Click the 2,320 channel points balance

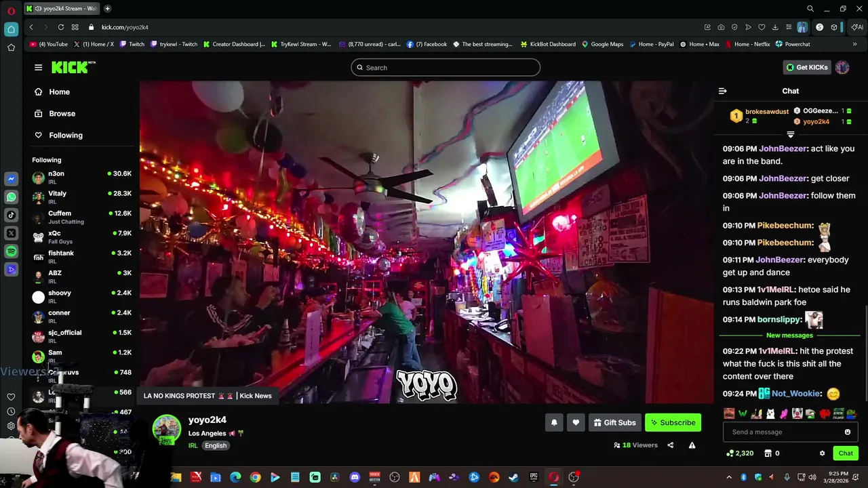(740, 453)
